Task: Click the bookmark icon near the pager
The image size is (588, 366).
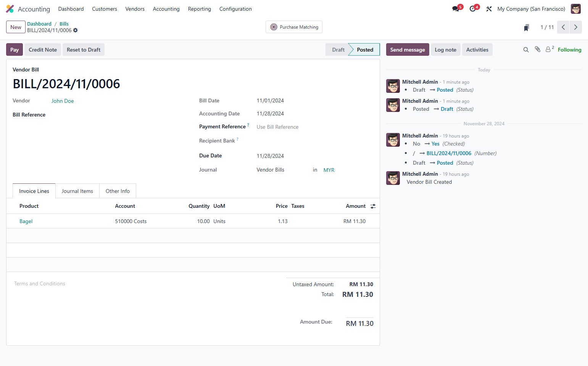Action: (x=527, y=28)
